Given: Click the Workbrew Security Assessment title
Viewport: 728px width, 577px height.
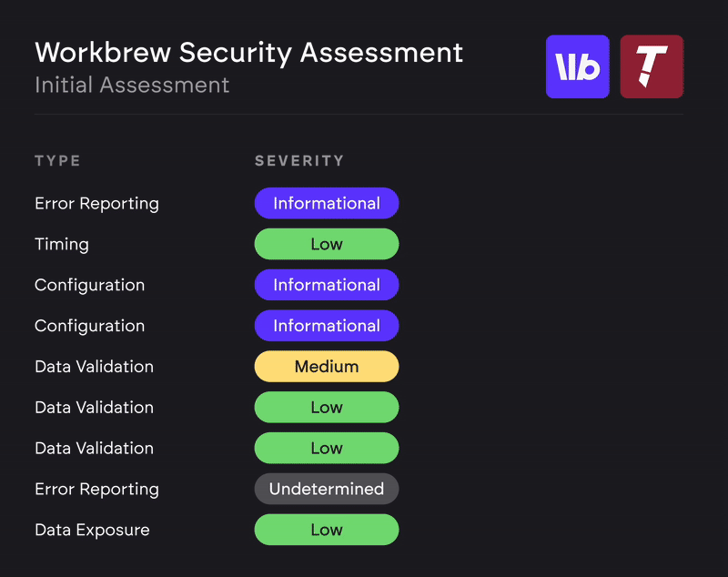Looking at the screenshot, I should pos(248,52).
